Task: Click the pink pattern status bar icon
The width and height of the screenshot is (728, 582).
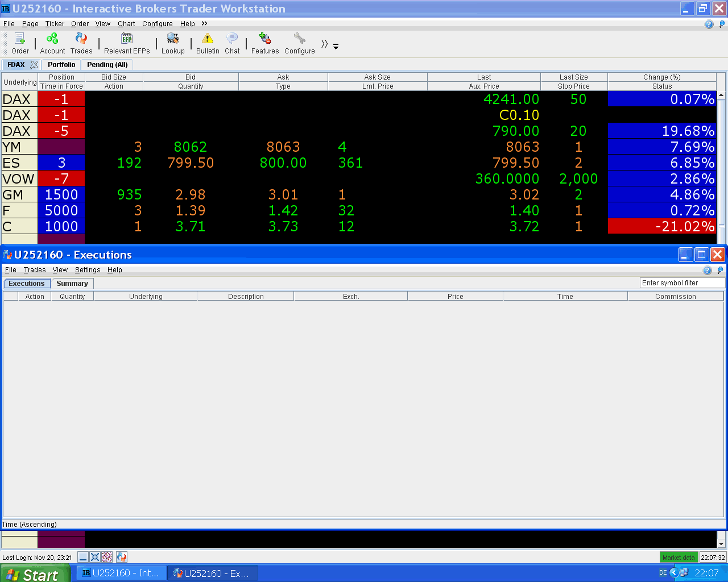Action: (107, 557)
